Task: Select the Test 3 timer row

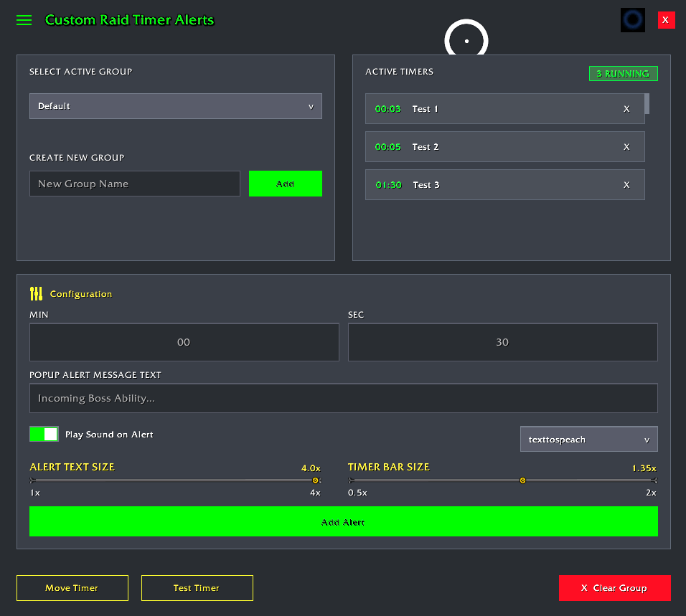Action: [505, 185]
